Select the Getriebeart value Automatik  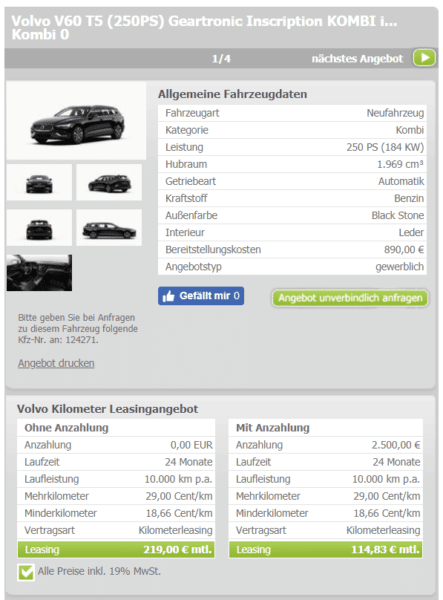(401, 181)
